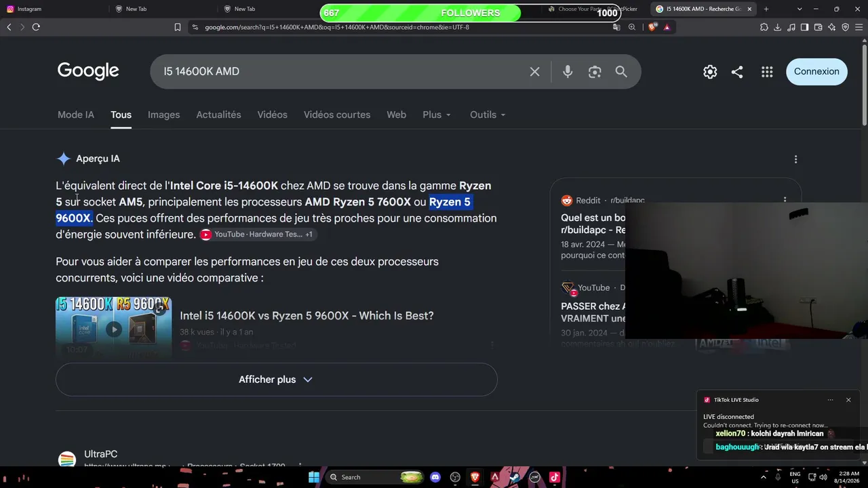This screenshot has height=488, width=868.
Task: Open the Reddit r/buildapc source
Action: click(x=603, y=201)
